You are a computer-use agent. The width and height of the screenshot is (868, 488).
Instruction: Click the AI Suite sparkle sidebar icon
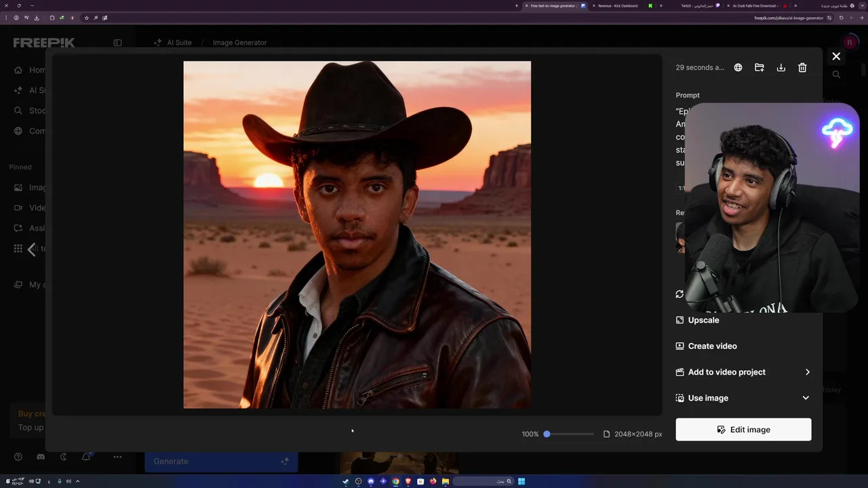[x=18, y=90]
